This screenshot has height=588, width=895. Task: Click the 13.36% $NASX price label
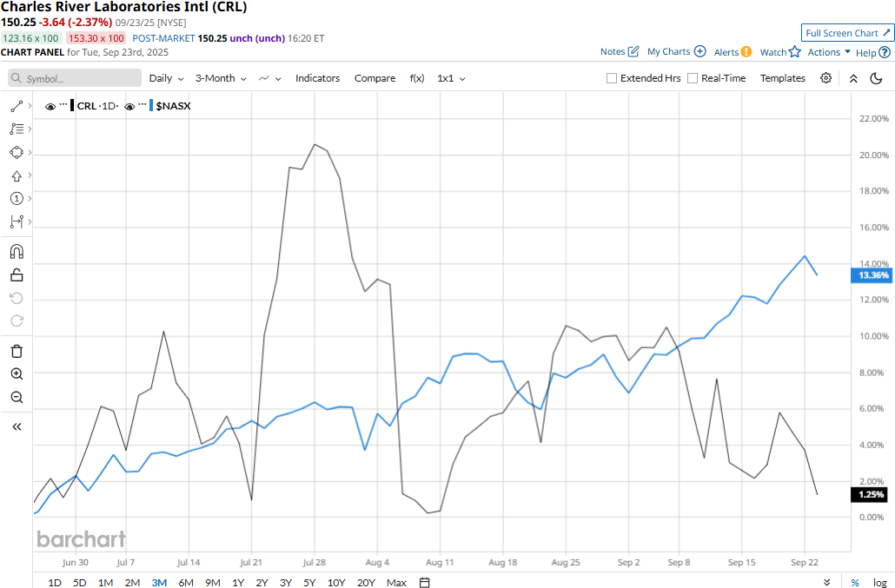(871, 275)
